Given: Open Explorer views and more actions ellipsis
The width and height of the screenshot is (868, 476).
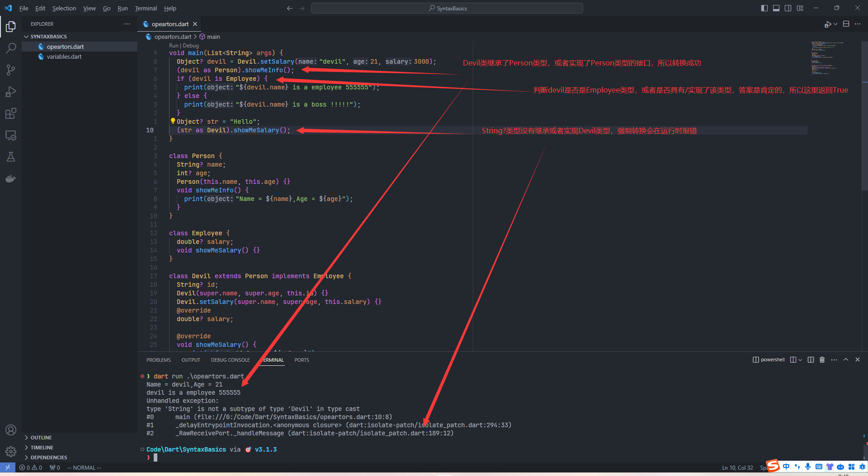Looking at the screenshot, I should click(127, 24).
